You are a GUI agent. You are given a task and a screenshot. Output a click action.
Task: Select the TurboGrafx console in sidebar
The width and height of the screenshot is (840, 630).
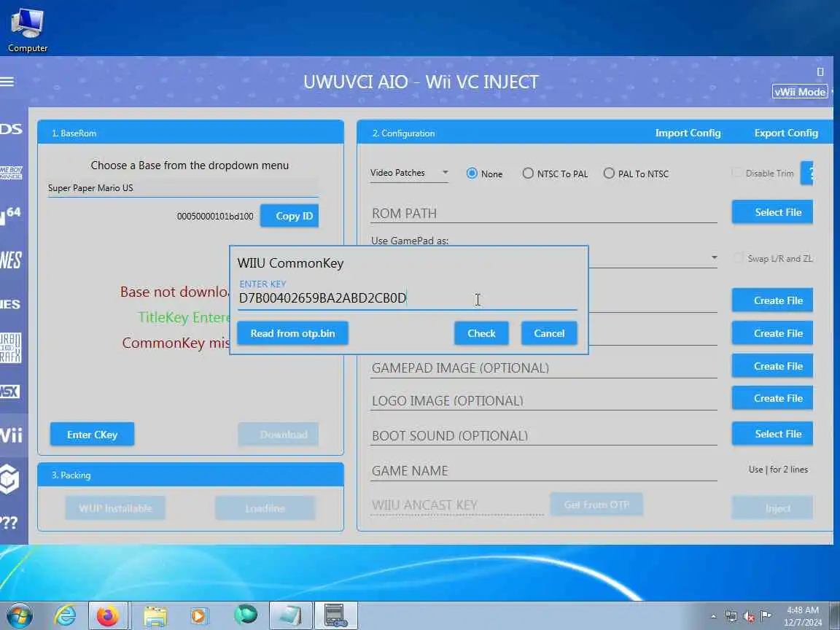point(11,348)
